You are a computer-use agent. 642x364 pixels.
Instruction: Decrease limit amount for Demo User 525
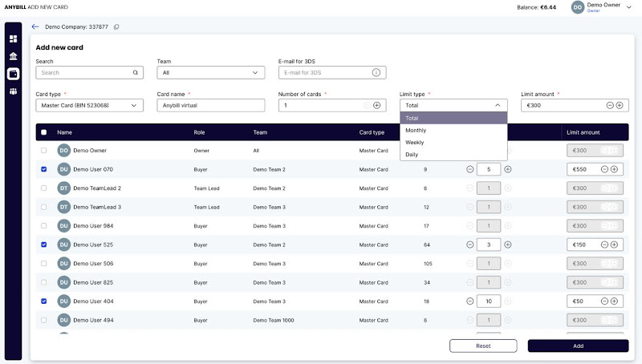pos(604,245)
